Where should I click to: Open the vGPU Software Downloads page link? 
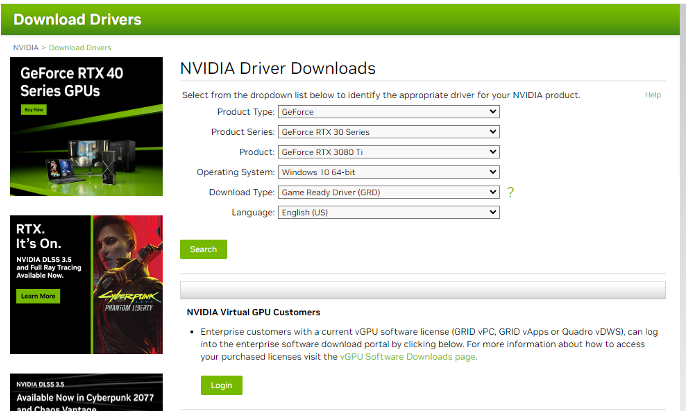[x=408, y=357]
